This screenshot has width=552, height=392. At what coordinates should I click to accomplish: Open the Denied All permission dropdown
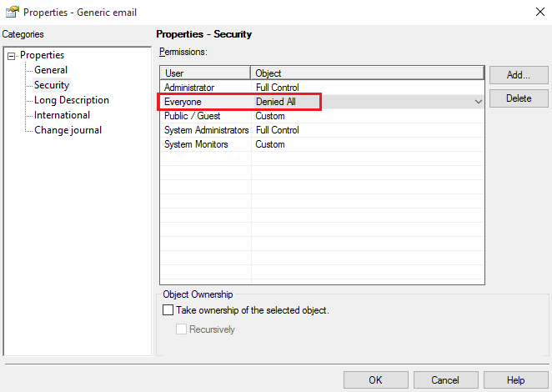(478, 102)
